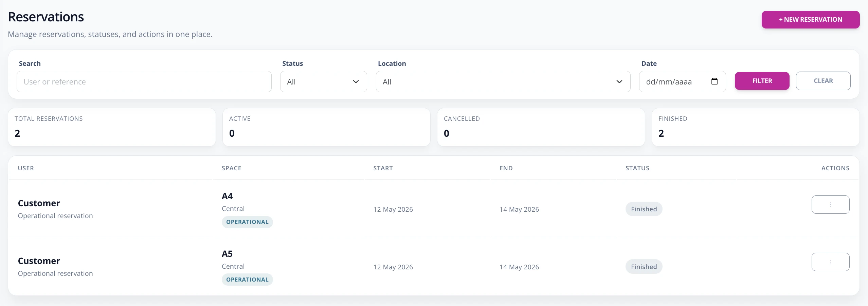Select the Active count card
Screen dimensions: 868x306
pos(326,127)
